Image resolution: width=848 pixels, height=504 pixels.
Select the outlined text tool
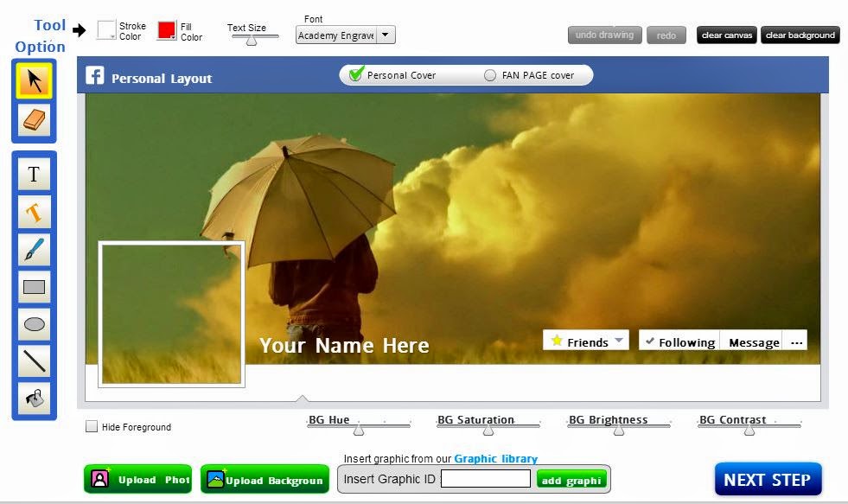point(34,211)
